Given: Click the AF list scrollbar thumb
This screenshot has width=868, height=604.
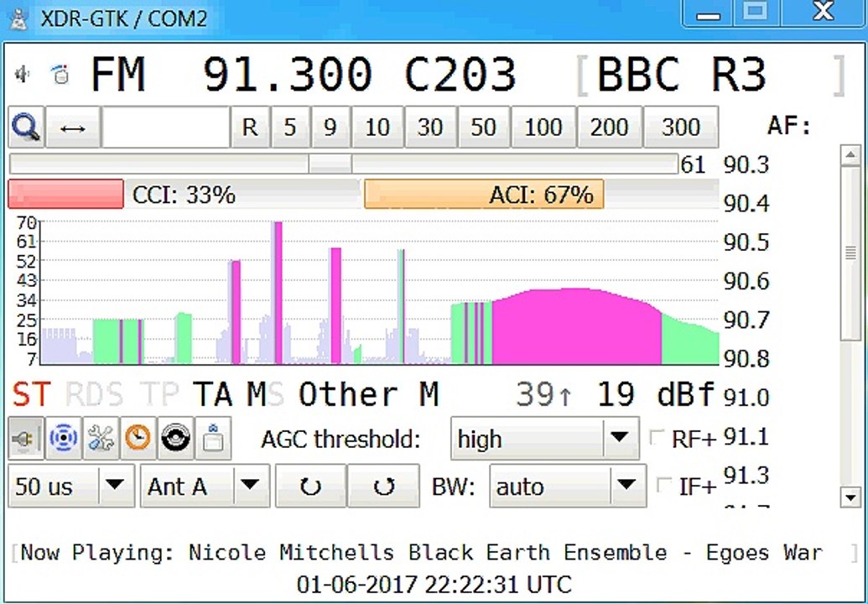Looking at the screenshot, I should [851, 253].
